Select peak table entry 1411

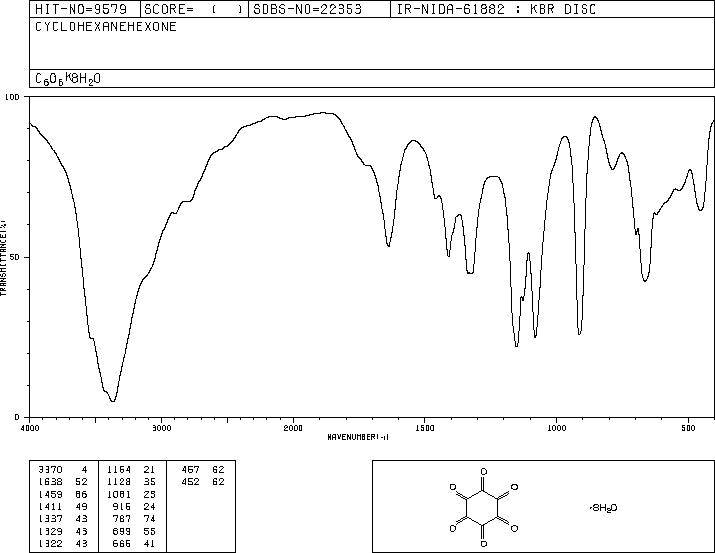[x=50, y=507]
